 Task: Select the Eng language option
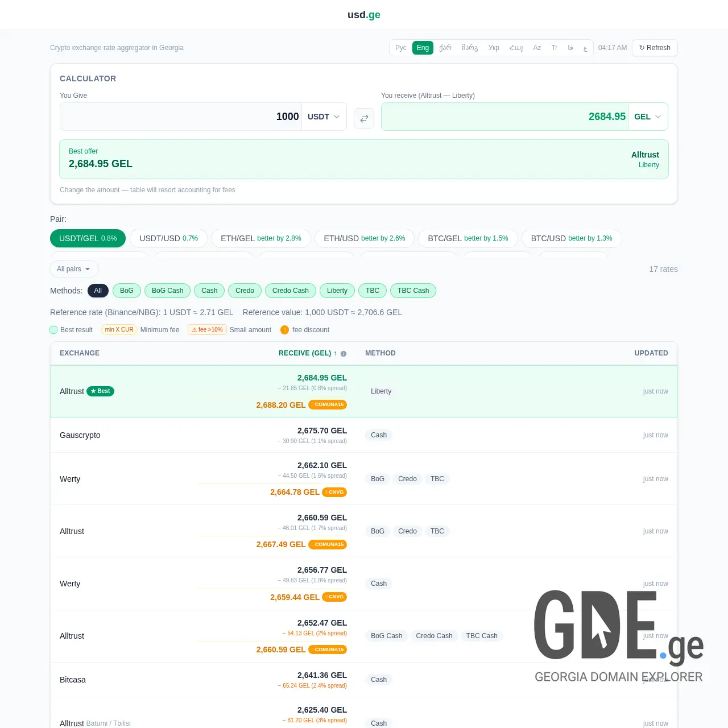[423, 48]
